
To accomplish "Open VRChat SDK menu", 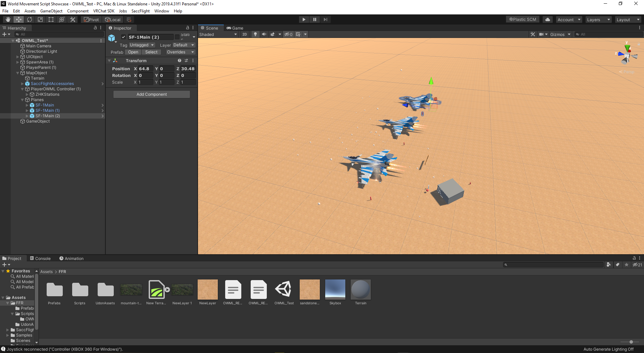I will coord(104,11).
